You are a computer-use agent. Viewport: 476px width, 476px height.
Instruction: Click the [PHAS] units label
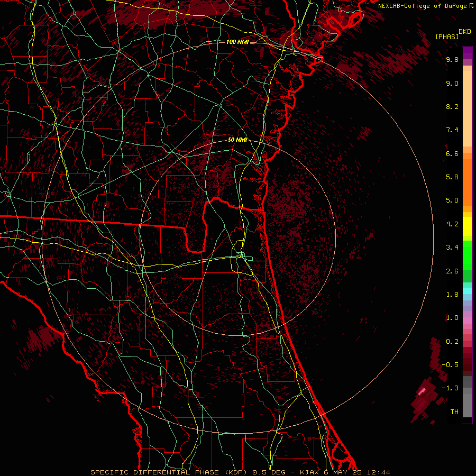[x=447, y=36]
